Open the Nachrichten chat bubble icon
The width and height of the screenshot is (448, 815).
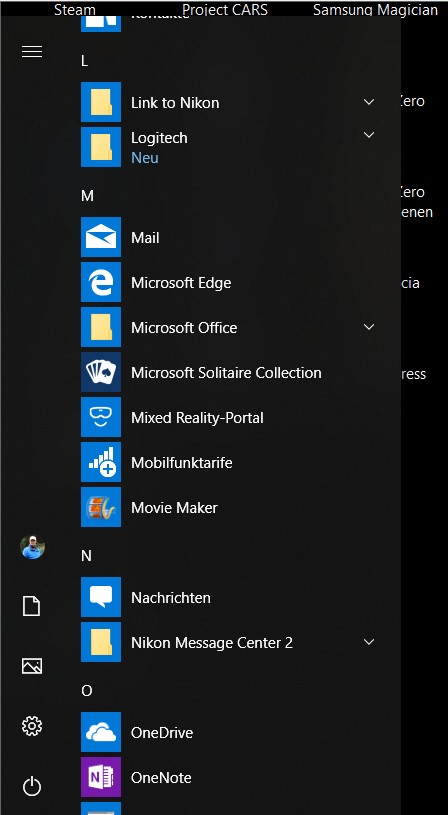[101, 597]
